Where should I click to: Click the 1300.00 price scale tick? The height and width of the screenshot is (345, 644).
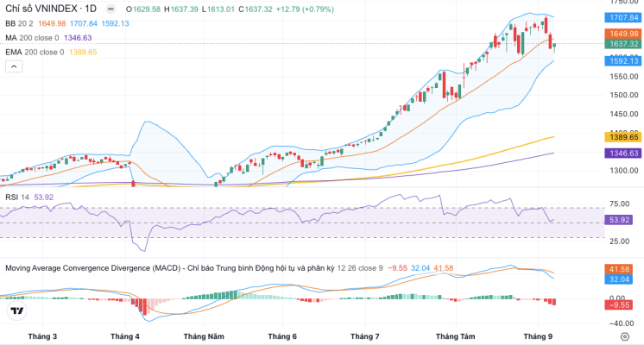click(x=624, y=170)
